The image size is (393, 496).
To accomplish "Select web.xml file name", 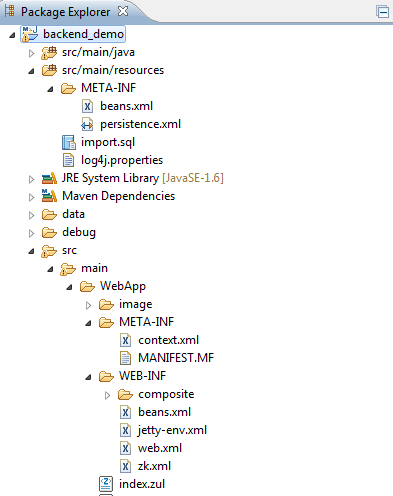I will click(160, 448).
